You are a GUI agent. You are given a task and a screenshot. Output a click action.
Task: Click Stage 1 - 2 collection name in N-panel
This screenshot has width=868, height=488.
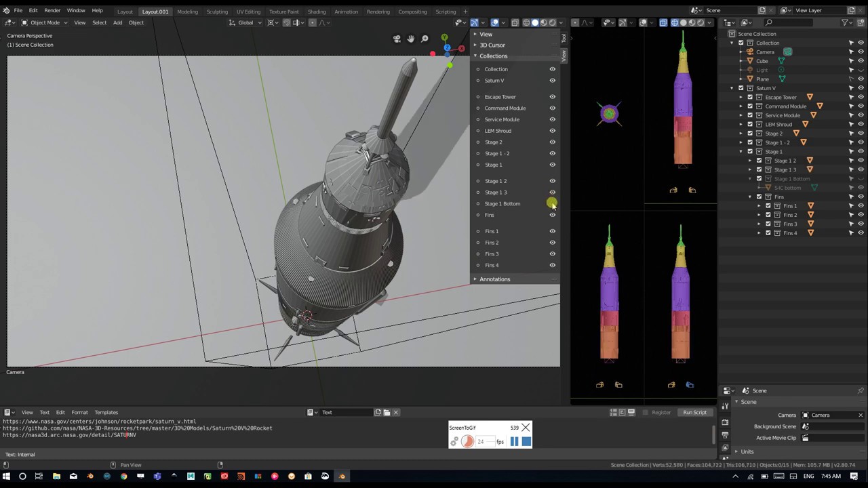point(497,153)
